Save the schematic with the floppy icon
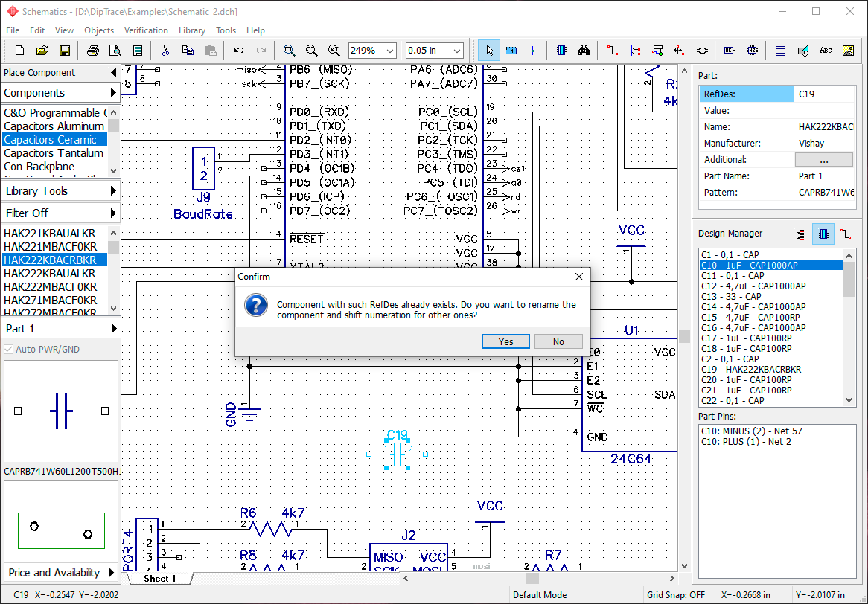The height and width of the screenshot is (604, 868). 65,51
